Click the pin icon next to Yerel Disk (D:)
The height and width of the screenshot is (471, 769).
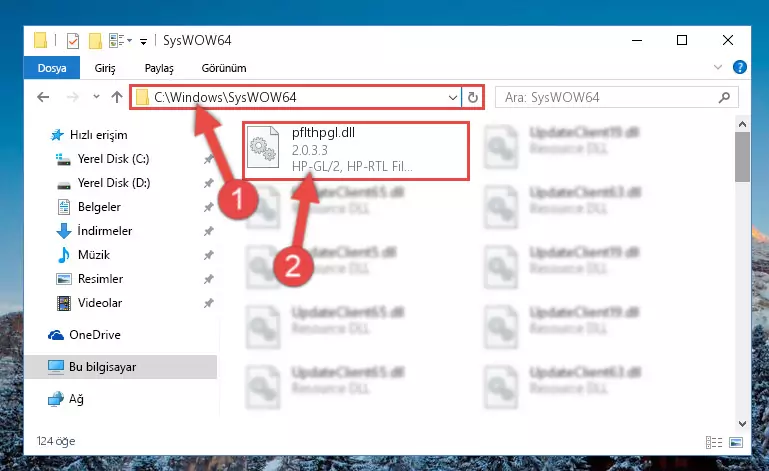tap(208, 183)
